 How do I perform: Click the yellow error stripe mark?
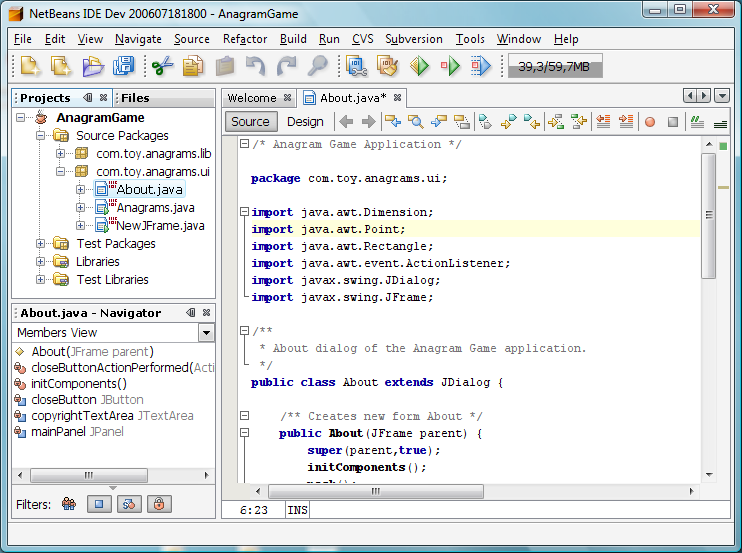[723, 188]
